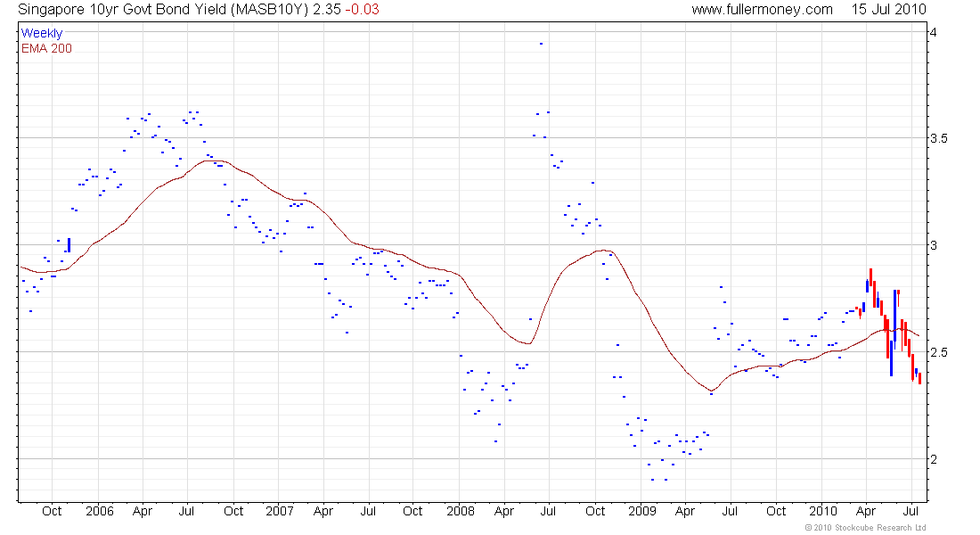Select the red 'EMA 200' legend label
This screenshot has height=535, width=980.
pos(46,48)
